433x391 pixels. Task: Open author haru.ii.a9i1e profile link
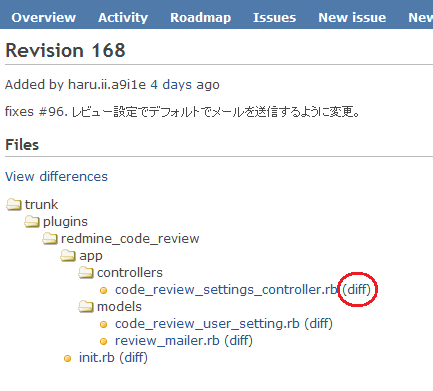click(107, 85)
